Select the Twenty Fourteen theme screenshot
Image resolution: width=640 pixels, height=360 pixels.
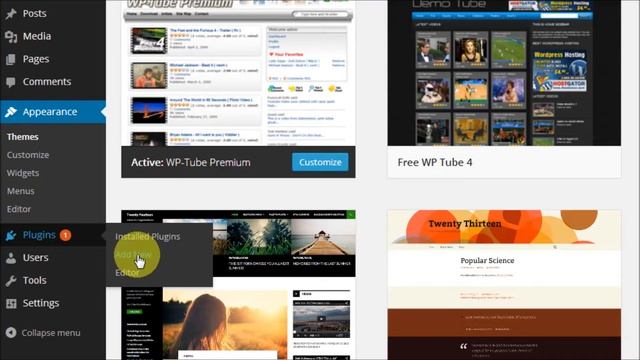[238, 285]
